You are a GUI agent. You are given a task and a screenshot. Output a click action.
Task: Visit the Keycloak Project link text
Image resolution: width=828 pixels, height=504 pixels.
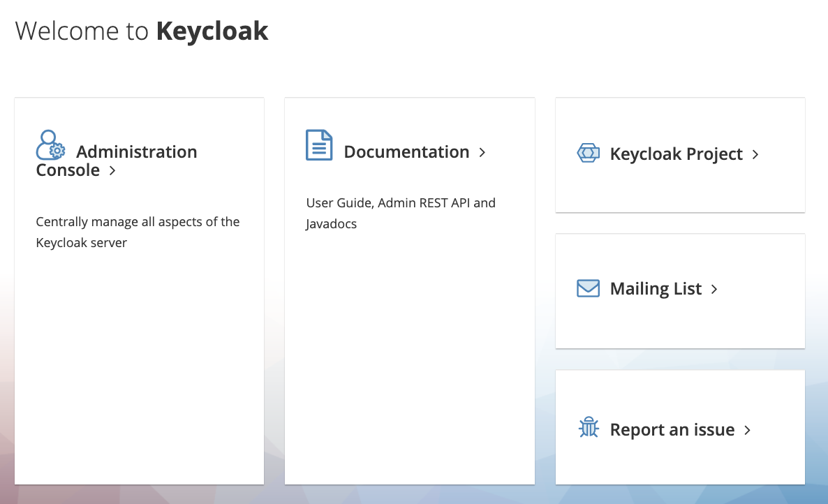coord(676,154)
